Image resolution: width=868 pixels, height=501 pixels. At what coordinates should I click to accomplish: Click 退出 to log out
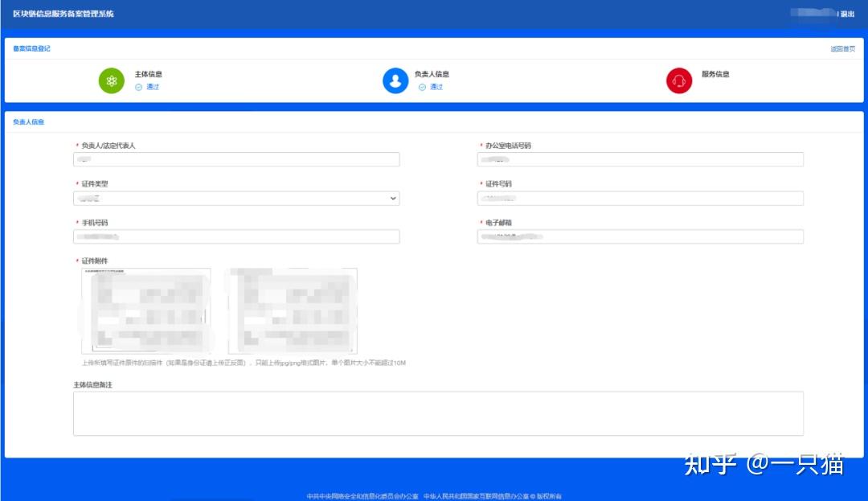[x=847, y=14]
